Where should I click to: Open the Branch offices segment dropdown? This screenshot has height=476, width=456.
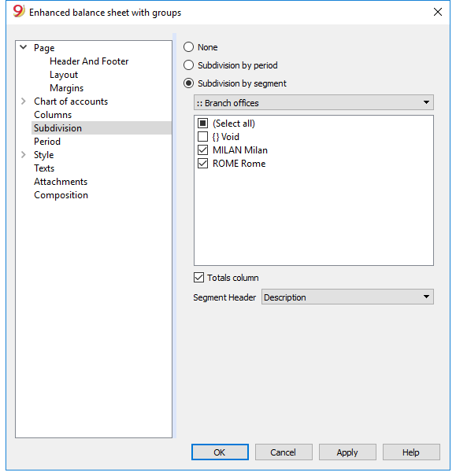[x=313, y=102]
